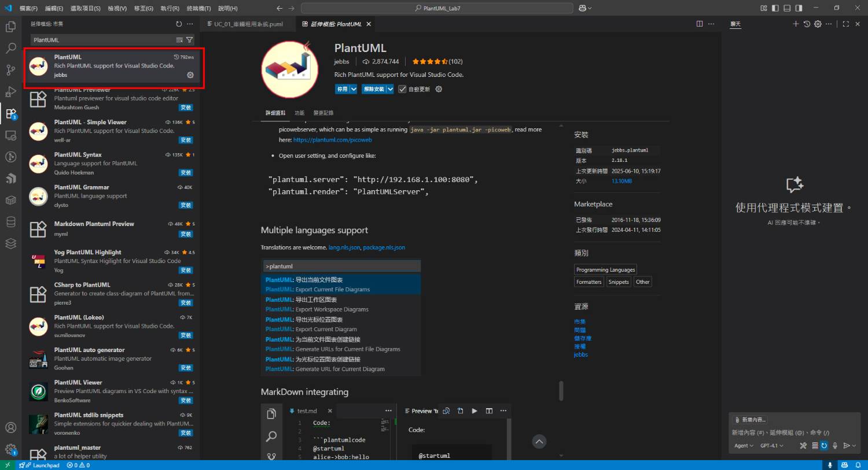Toggle the primary side bar layout button
868x470 pixels.
pos(775,8)
